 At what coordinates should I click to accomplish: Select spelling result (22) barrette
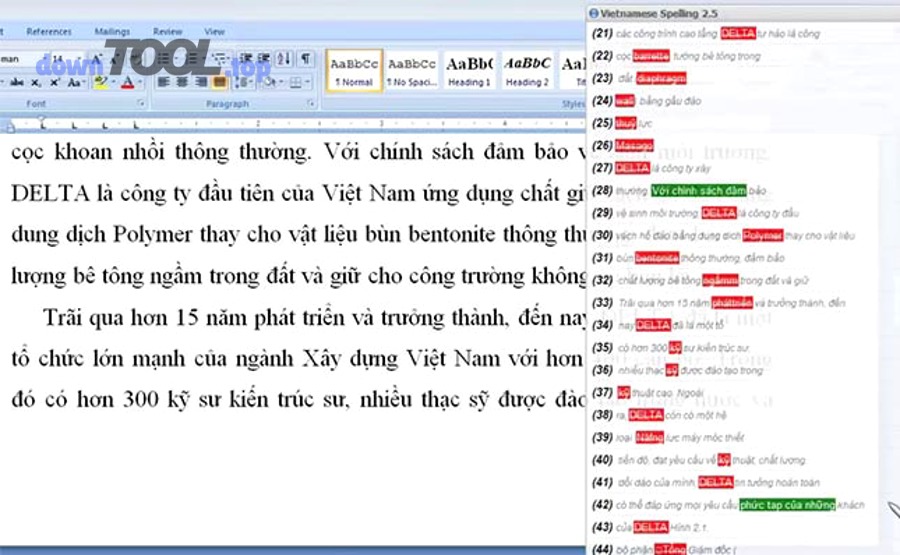pyautogui.click(x=651, y=56)
